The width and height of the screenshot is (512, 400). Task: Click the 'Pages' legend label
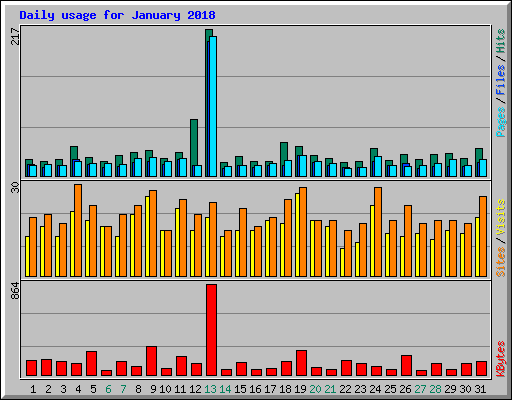(x=500, y=122)
